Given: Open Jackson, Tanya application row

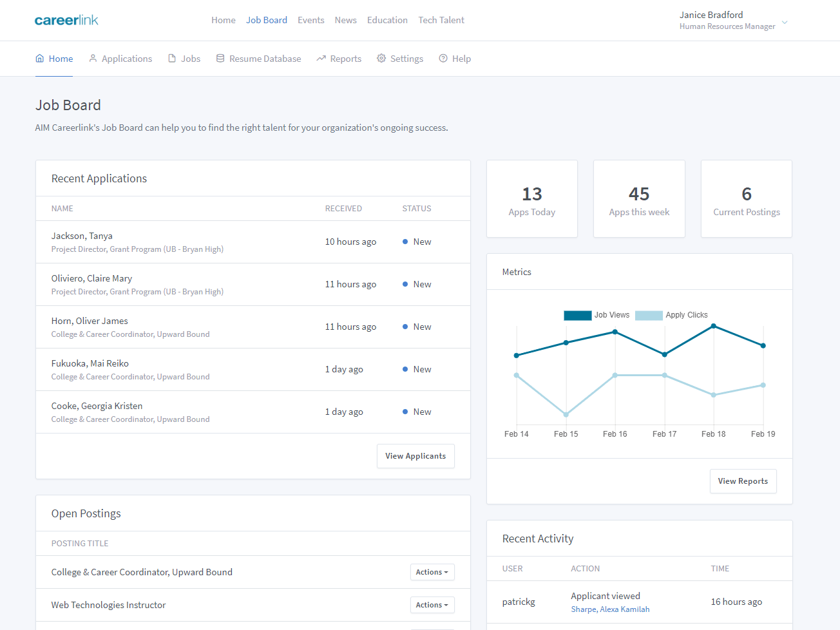Looking at the screenshot, I should (x=82, y=236).
